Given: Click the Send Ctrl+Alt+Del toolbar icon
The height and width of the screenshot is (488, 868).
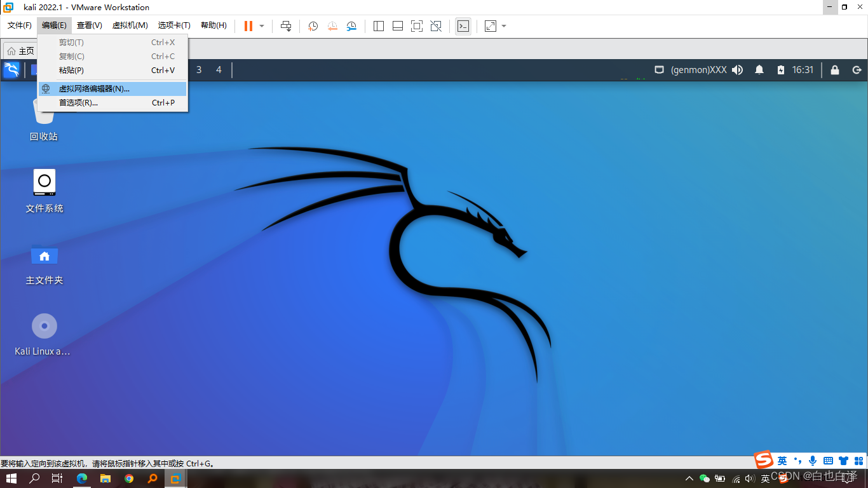Looking at the screenshot, I should (x=286, y=26).
